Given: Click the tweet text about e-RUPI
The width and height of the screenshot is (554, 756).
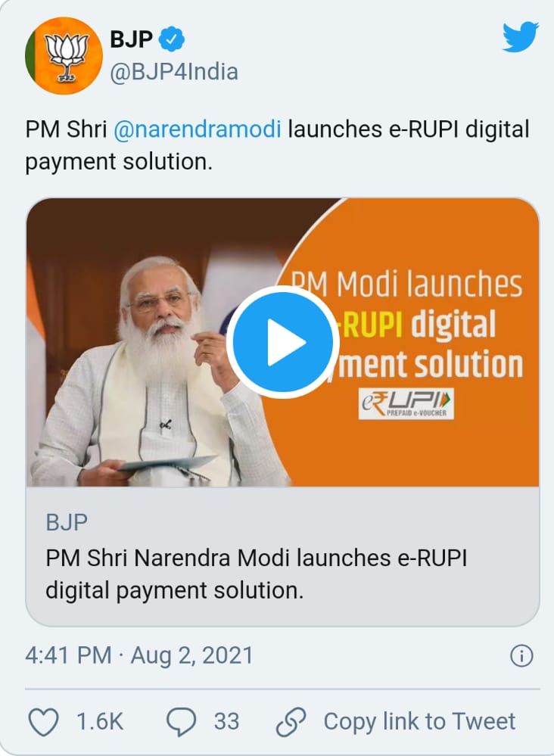Looking at the screenshot, I should point(277,145).
